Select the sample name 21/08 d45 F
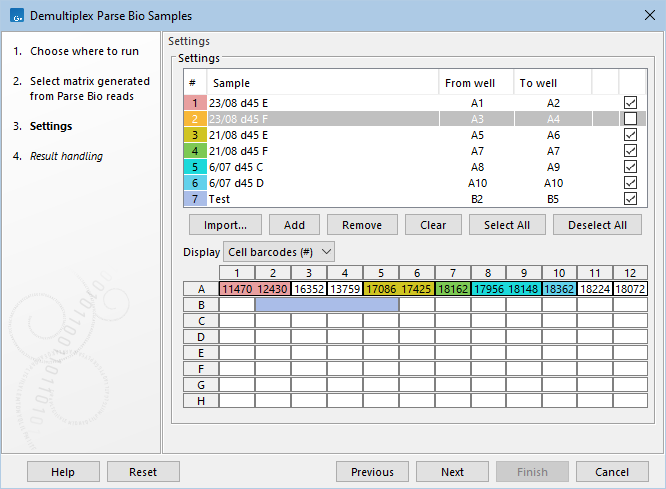This screenshot has height=489, width=666. [238, 151]
